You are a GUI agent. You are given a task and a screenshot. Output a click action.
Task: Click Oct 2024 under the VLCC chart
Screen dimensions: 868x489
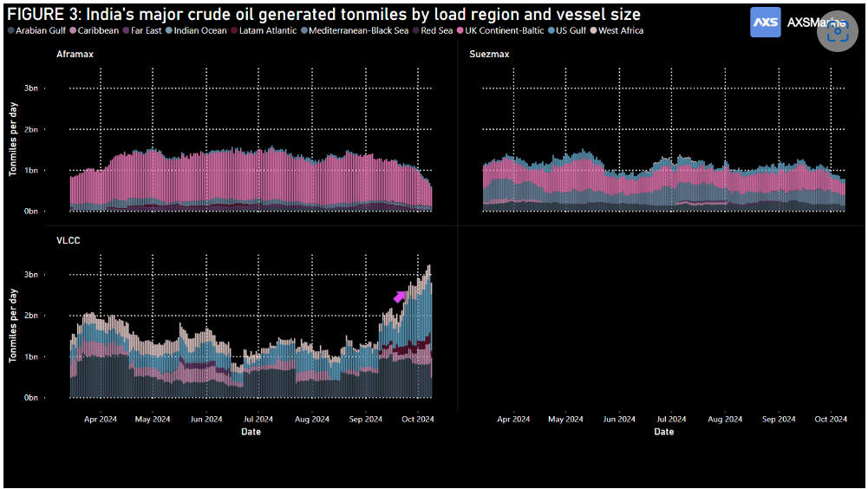coord(417,420)
